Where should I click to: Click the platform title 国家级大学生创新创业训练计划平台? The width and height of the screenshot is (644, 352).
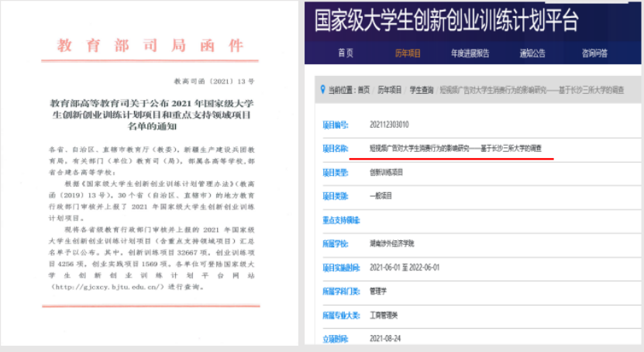click(446, 20)
